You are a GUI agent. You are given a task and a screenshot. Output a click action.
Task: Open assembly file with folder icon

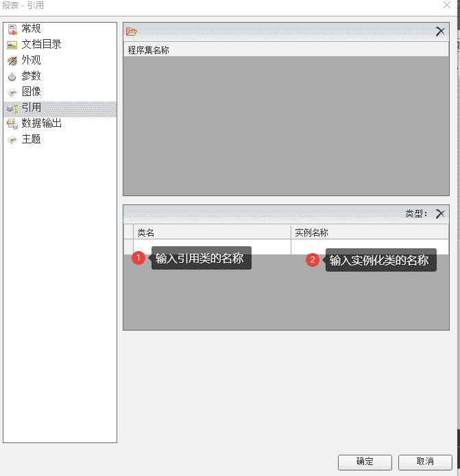tap(132, 32)
